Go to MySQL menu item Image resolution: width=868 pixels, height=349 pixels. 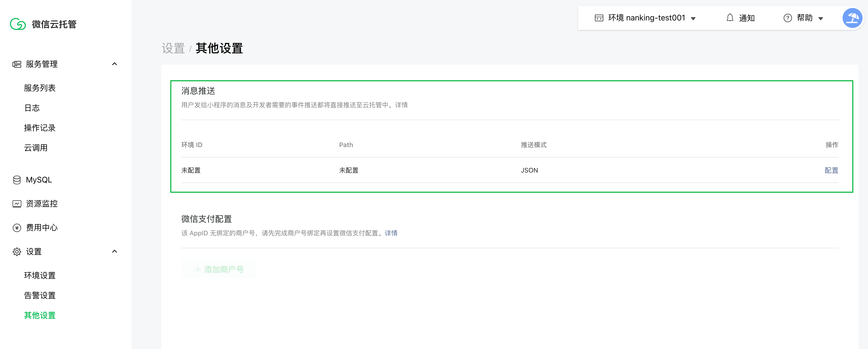point(39,180)
